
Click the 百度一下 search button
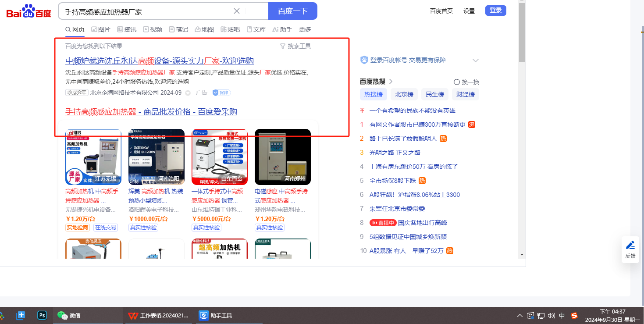(x=293, y=11)
